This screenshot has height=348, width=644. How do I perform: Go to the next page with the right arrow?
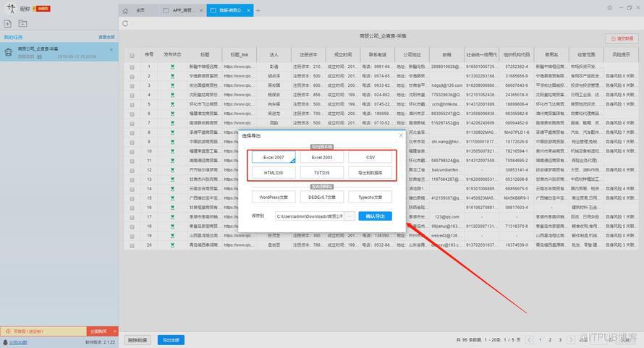point(570,339)
